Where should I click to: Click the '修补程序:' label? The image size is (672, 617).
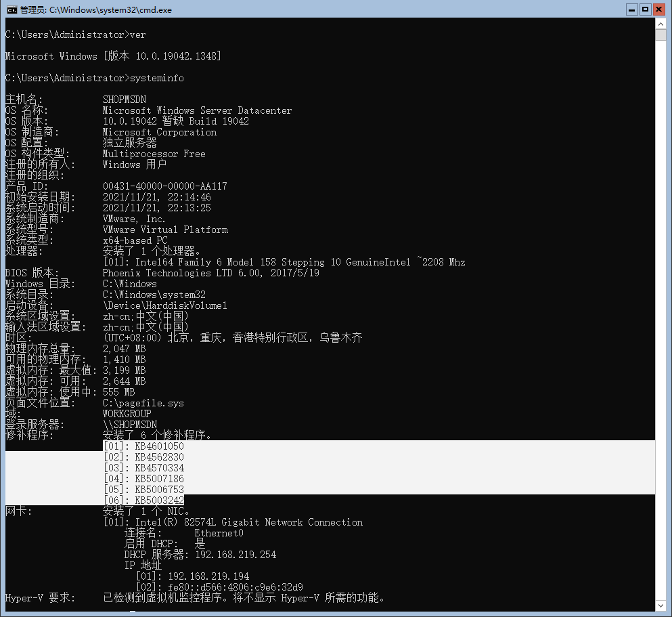coord(29,435)
